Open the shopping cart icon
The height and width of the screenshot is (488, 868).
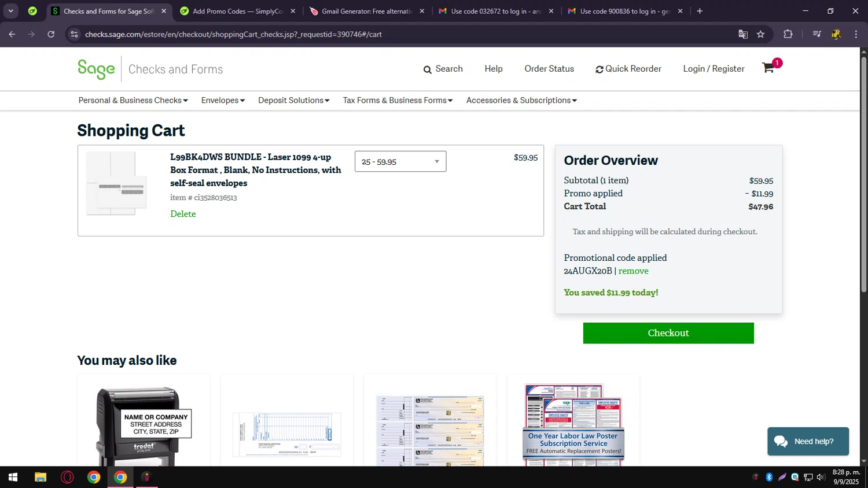(x=768, y=68)
